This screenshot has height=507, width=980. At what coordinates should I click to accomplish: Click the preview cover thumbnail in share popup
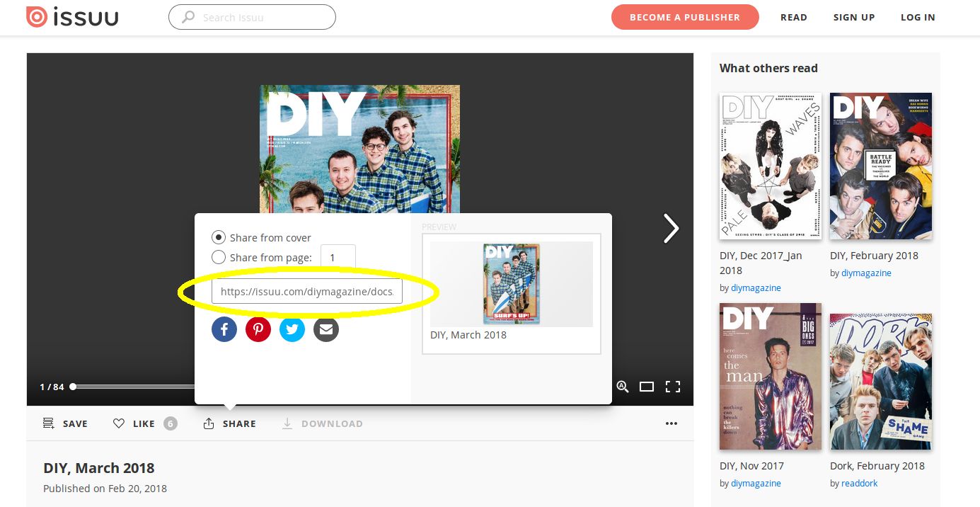click(x=512, y=284)
